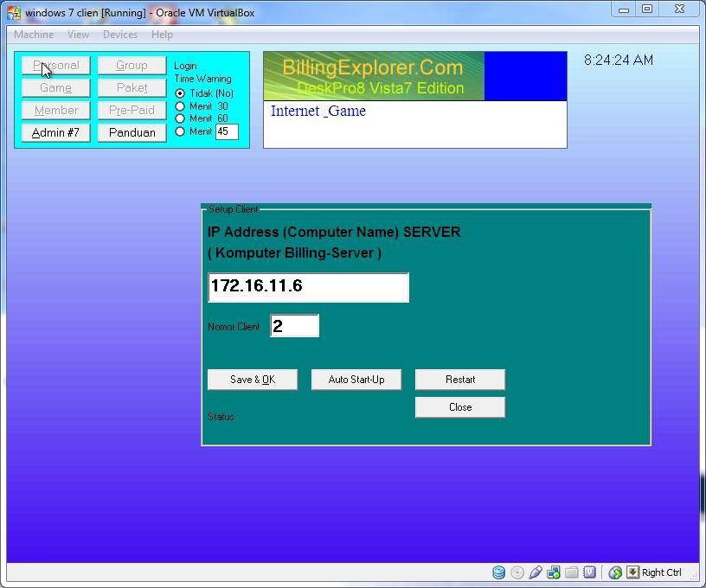
Task: Click the optical disc status icon
Action: pyautogui.click(x=517, y=572)
